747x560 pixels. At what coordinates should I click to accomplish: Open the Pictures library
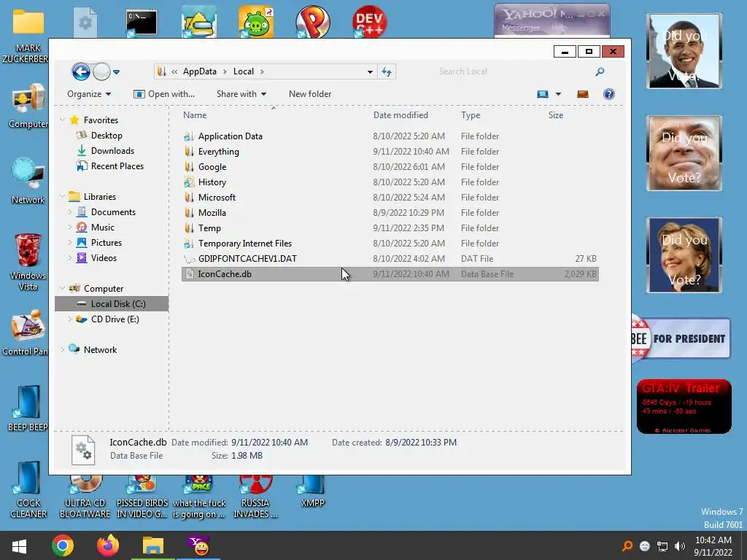coord(107,242)
